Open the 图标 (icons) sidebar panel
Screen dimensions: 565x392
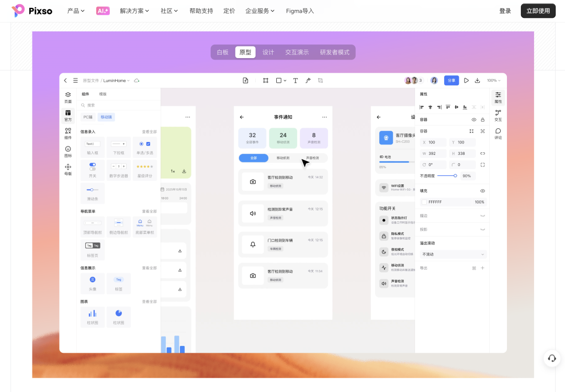[67, 151]
